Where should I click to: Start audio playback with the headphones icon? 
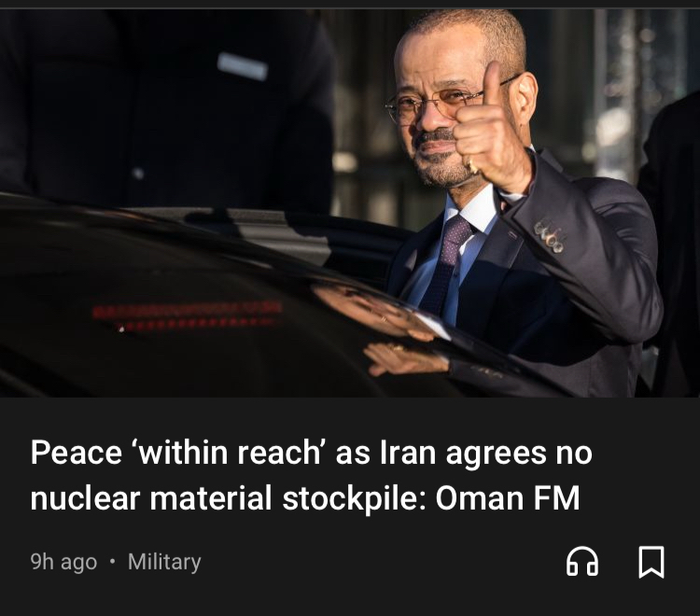[x=582, y=562]
